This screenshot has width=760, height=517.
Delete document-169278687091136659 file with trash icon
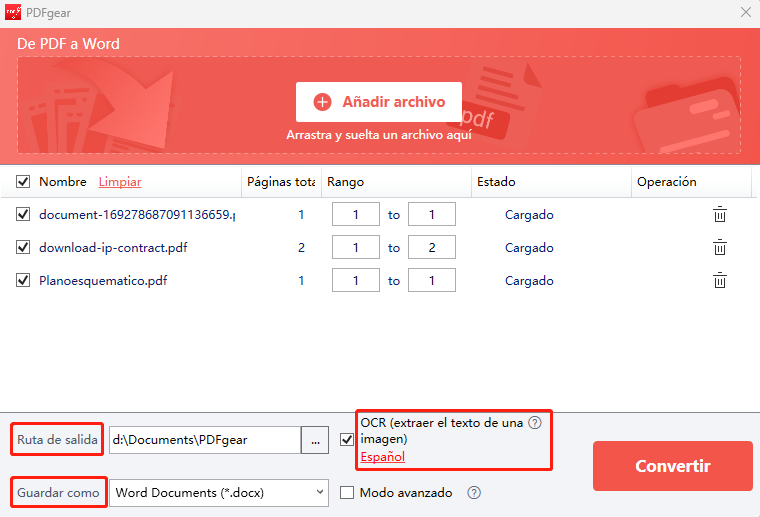[719, 215]
